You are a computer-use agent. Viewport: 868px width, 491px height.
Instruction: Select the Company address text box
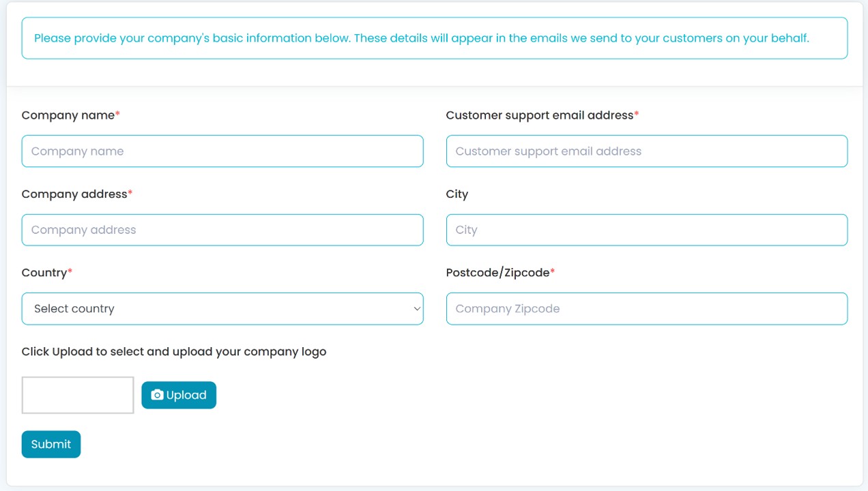(x=222, y=230)
